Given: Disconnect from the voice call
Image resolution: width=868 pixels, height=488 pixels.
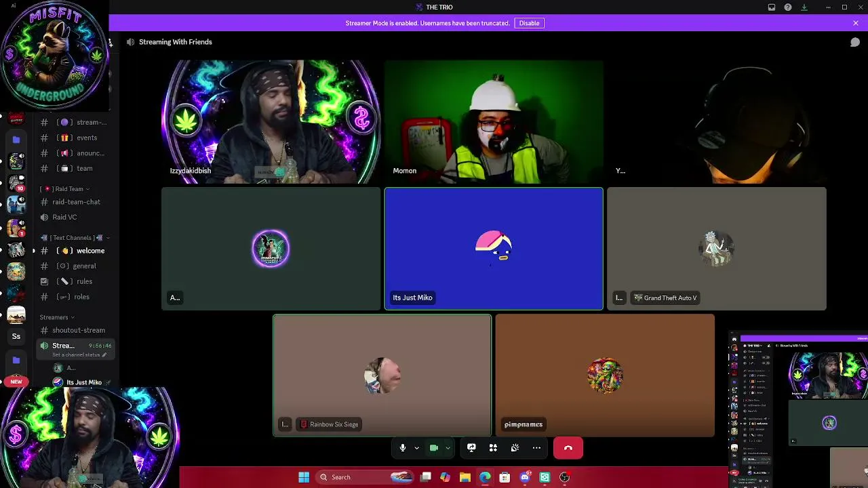Looking at the screenshot, I should pos(568,448).
